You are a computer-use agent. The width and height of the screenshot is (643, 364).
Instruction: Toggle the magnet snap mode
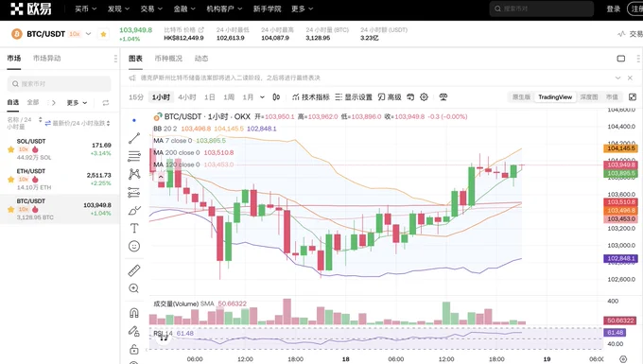134,313
